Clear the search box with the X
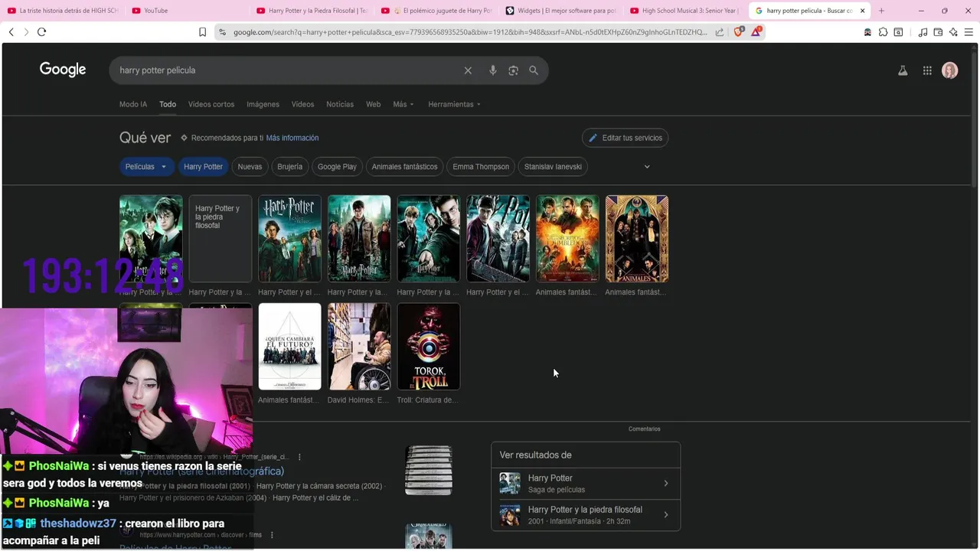The width and height of the screenshot is (980, 551). click(468, 70)
